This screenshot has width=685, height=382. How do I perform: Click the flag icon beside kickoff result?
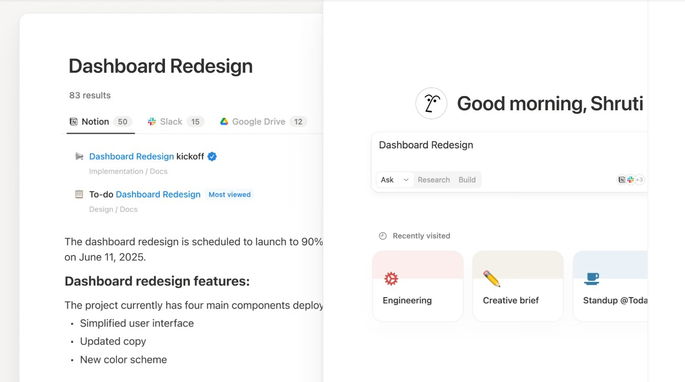(x=79, y=156)
